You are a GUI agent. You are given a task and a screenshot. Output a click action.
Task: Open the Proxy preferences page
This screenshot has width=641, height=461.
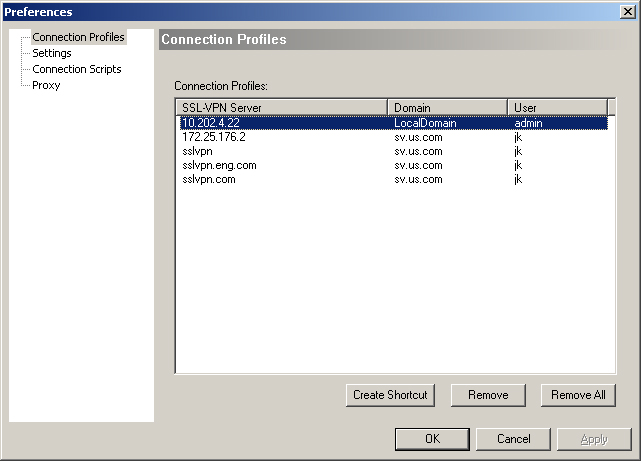pyautogui.click(x=46, y=85)
